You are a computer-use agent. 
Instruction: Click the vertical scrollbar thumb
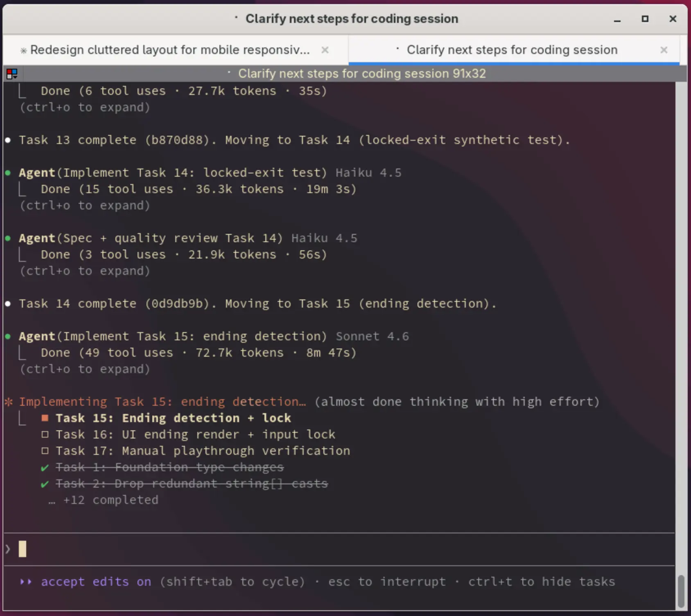(x=681, y=591)
